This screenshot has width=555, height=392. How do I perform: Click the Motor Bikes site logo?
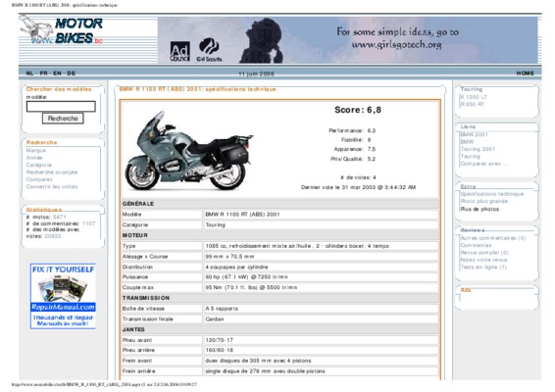coord(61,30)
